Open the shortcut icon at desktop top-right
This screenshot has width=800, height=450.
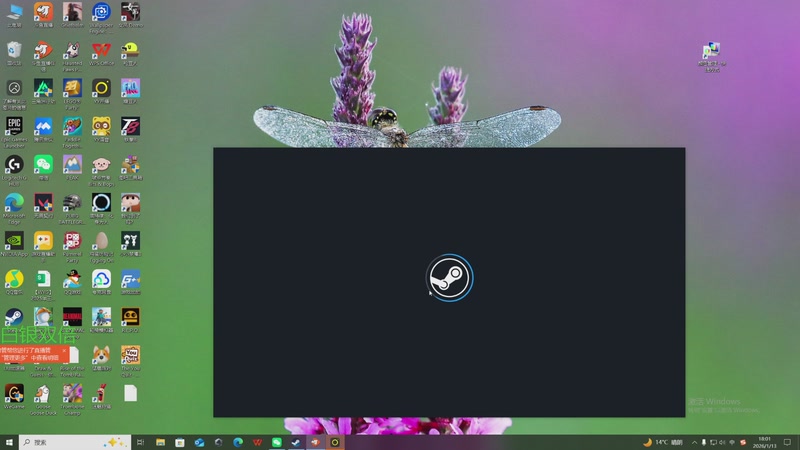pyautogui.click(x=712, y=57)
